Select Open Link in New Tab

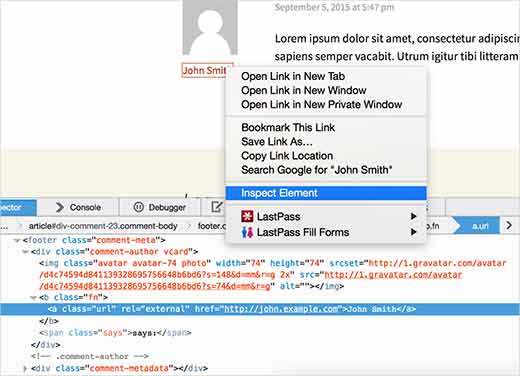point(293,76)
